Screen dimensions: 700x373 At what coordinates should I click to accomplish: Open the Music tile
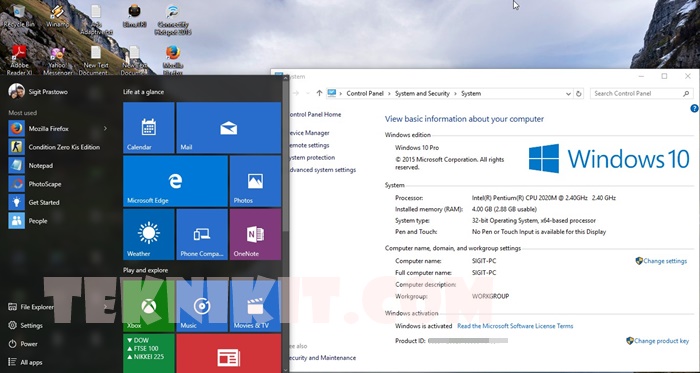pos(202,306)
